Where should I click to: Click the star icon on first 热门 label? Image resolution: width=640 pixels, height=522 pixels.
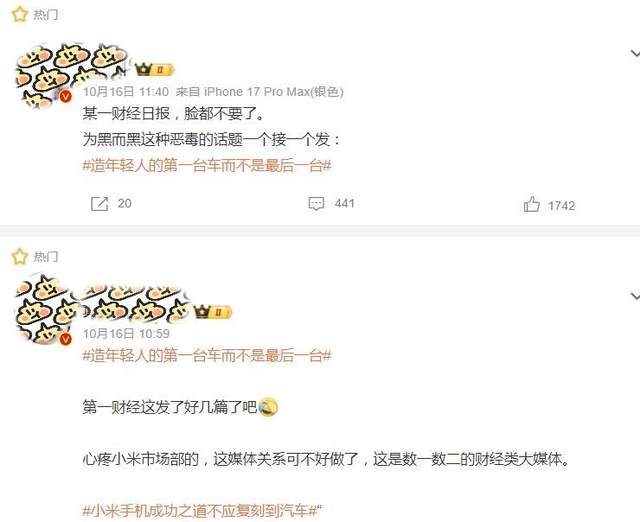click(x=20, y=14)
